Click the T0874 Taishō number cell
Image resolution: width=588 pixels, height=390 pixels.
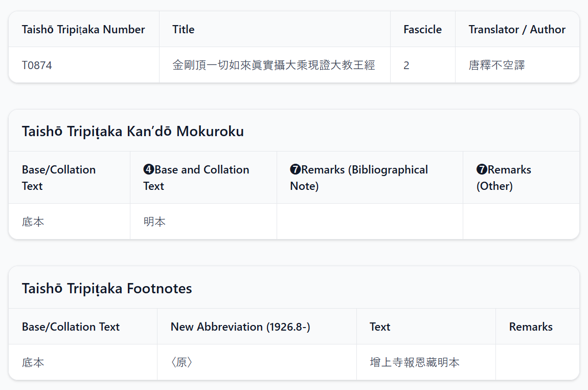[x=37, y=65]
